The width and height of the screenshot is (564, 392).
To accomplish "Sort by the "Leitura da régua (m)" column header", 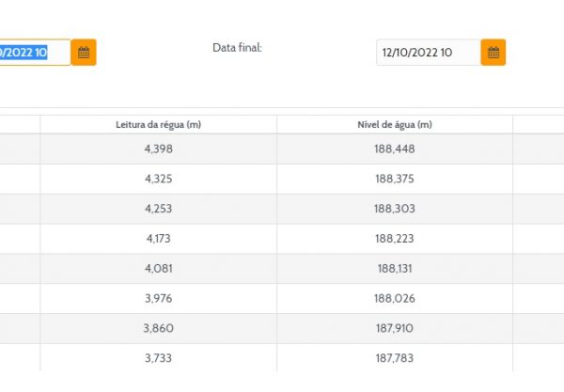I will pos(158,124).
